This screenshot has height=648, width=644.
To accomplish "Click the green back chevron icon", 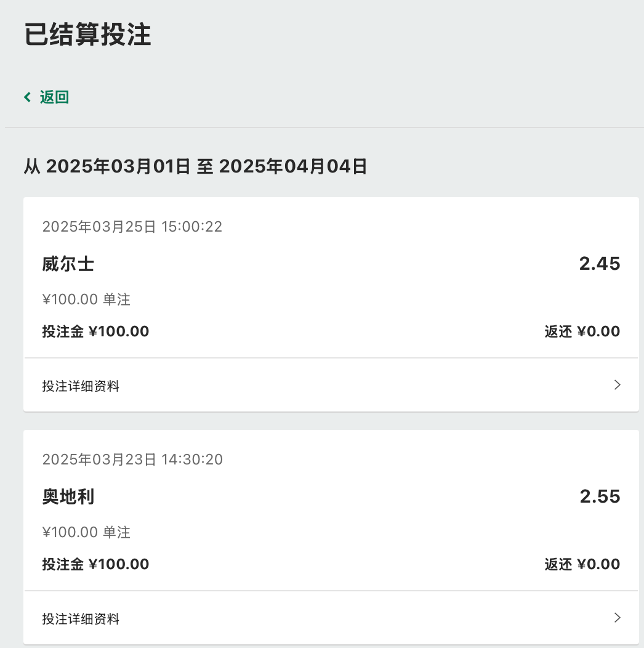I will (27, 97).
